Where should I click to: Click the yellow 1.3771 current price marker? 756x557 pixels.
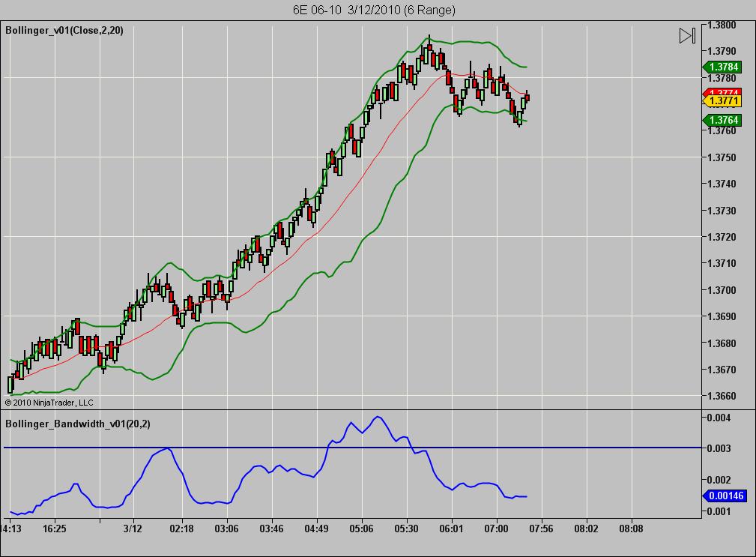(x=722, y=100)
